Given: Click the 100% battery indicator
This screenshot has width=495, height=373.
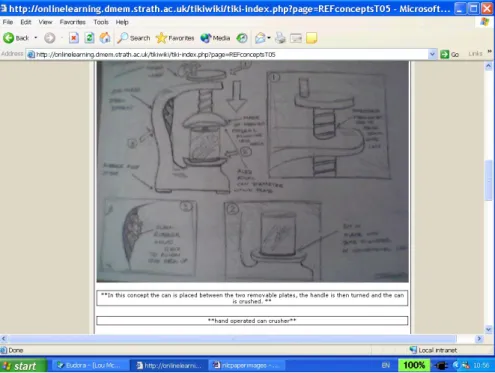Looking at the screenshot, I should pos(414,365).
